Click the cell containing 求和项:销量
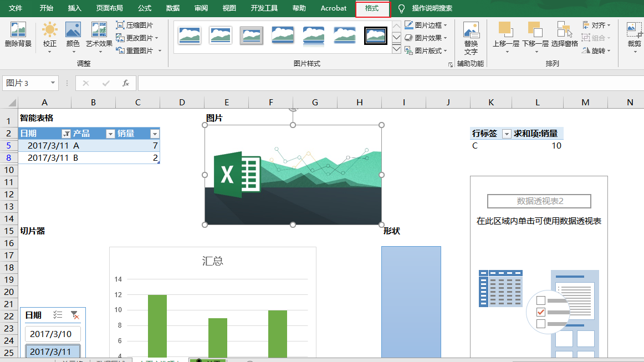 (537, 134)
